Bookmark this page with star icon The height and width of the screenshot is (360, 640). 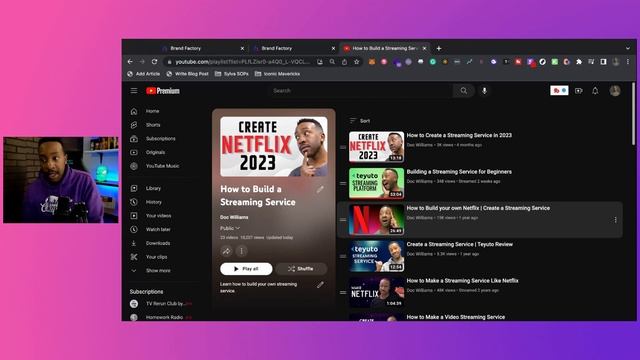357,62
